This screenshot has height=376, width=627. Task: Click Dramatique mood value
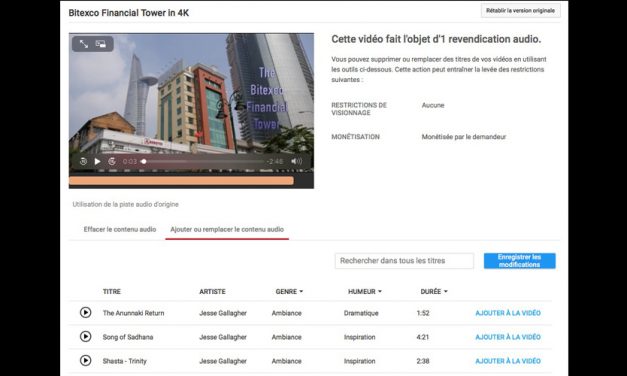click(x=361, y=313)
